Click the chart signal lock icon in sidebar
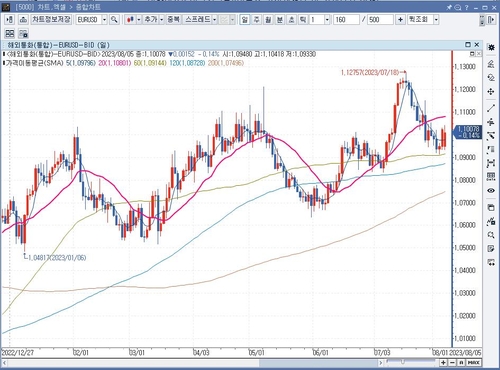 point(491,221)
